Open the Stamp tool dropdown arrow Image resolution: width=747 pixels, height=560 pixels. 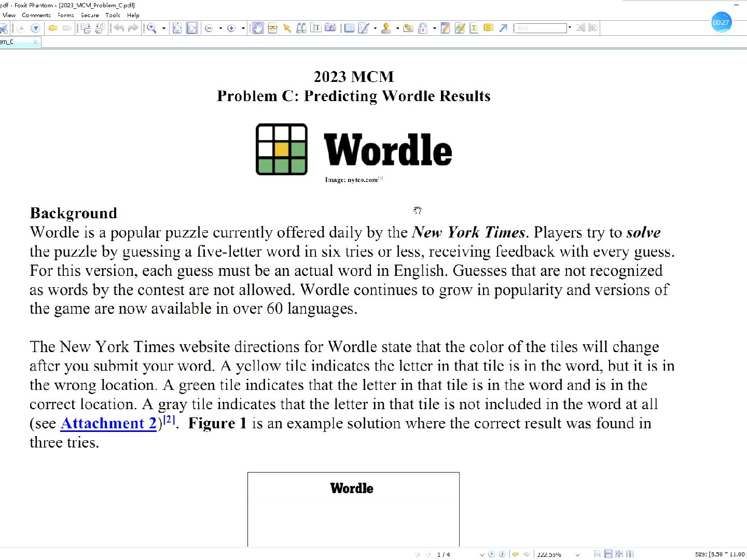pos(397,29)
